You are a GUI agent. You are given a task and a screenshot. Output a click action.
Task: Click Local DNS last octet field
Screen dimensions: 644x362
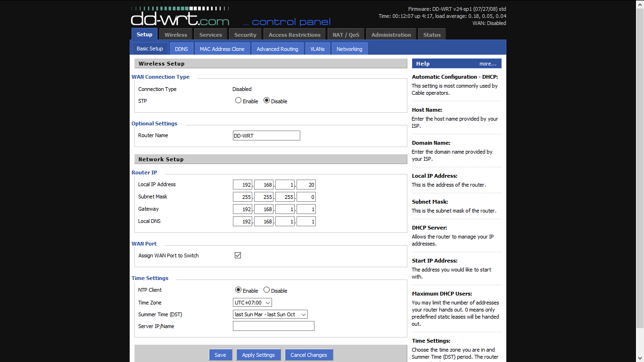tap(306, 222)
